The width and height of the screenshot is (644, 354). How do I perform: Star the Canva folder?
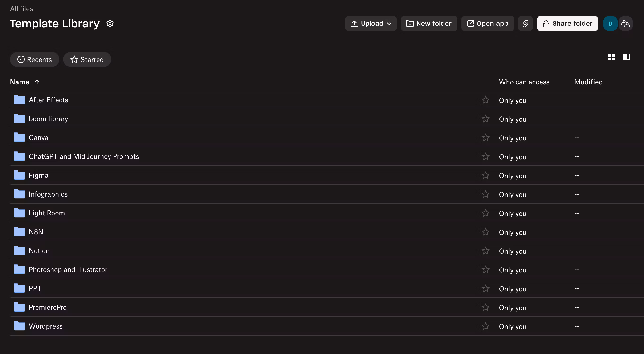tap(485, 138)
